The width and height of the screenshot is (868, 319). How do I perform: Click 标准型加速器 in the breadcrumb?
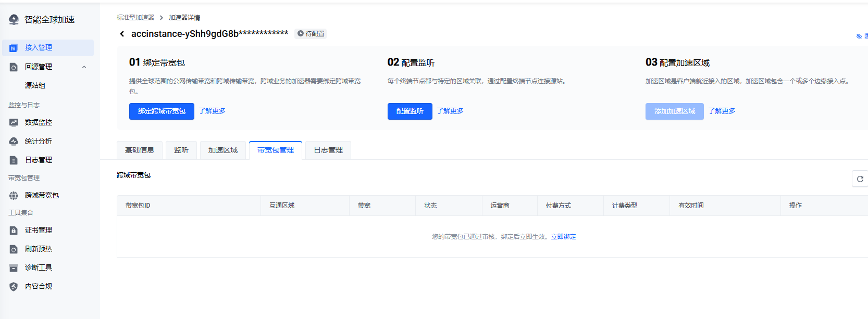pos(135,18)
